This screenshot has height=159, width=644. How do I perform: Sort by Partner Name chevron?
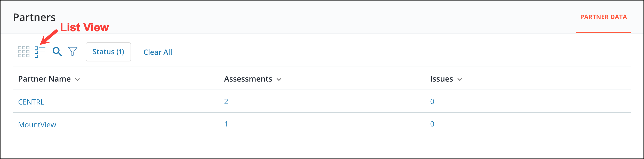click(x=77, y=79)
